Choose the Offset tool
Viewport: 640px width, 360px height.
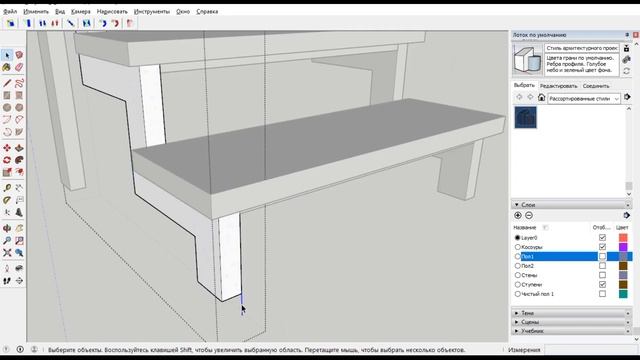[19, 172]
